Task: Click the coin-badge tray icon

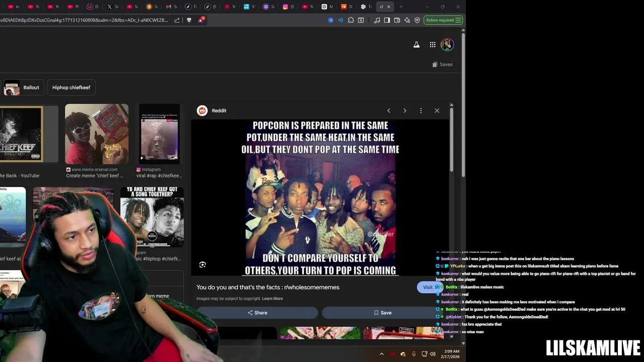Action: 403,354
